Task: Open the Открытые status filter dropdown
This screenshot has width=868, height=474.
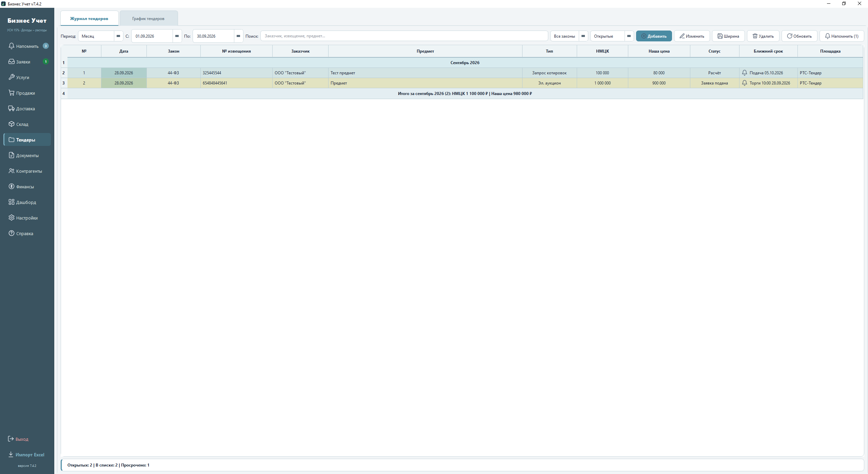Action: coord(612,36)
